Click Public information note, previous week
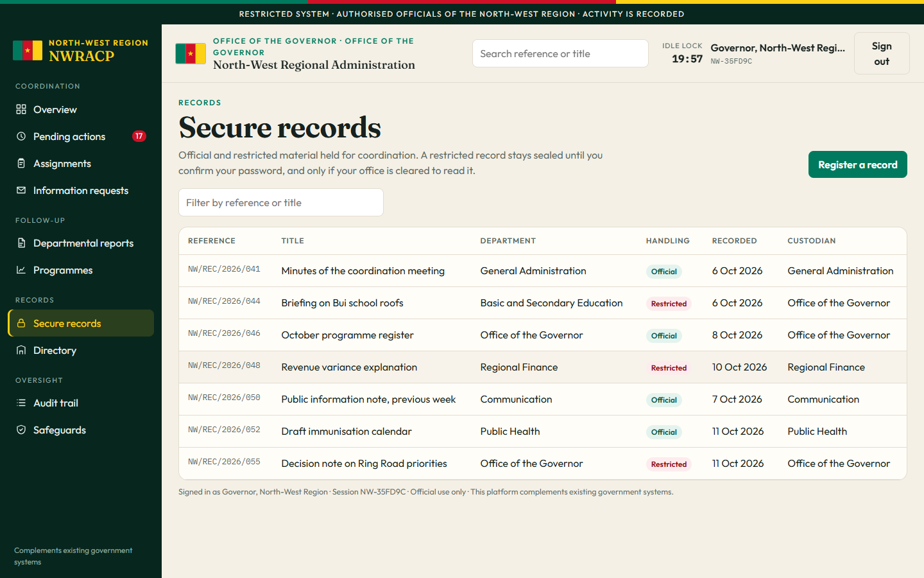This screenshot has width=924, height=578. 368,399
